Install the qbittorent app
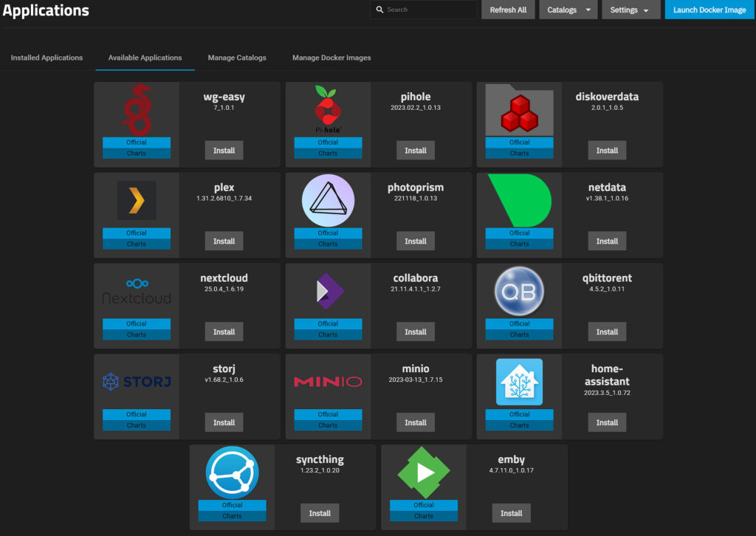This screenshot has width=756, height=536. [607, 331]
